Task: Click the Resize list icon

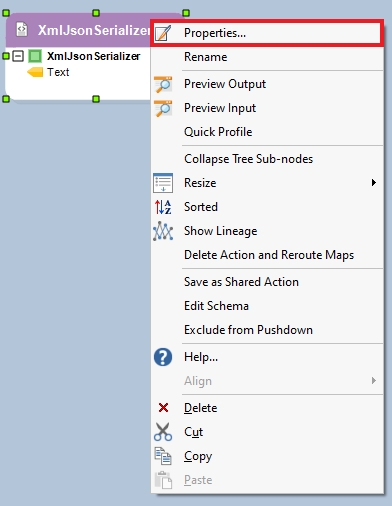Action: [163, 183]
